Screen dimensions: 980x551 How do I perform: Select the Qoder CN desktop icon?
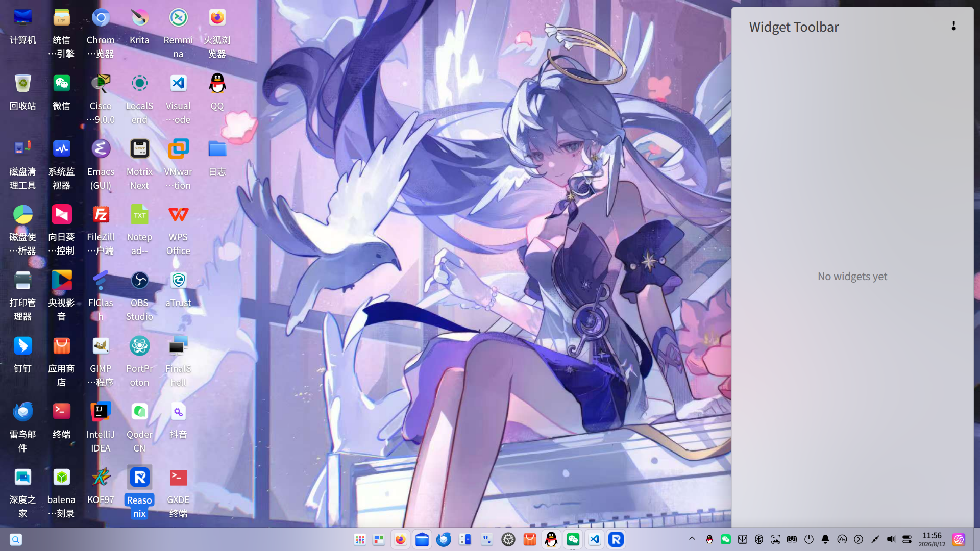coord(139,411)
